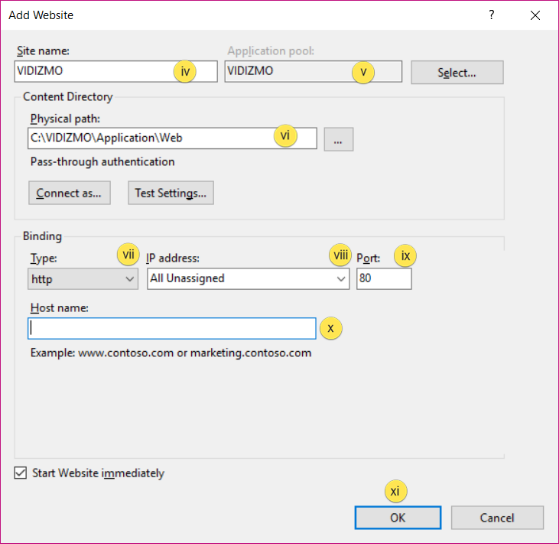This screenshot has width=559, height=544.
Task: Click the yellow iv annotation marker
Action: pos(185,72)
